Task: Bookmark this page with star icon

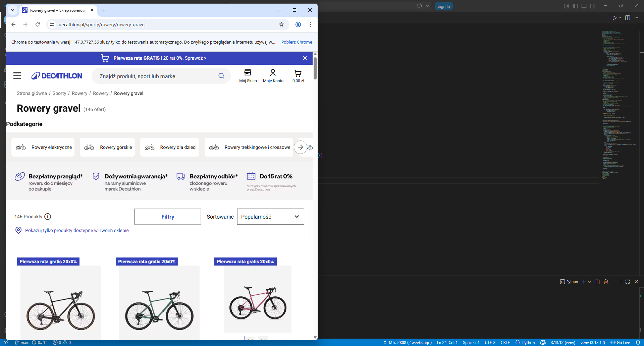Action: coord(281,24)
